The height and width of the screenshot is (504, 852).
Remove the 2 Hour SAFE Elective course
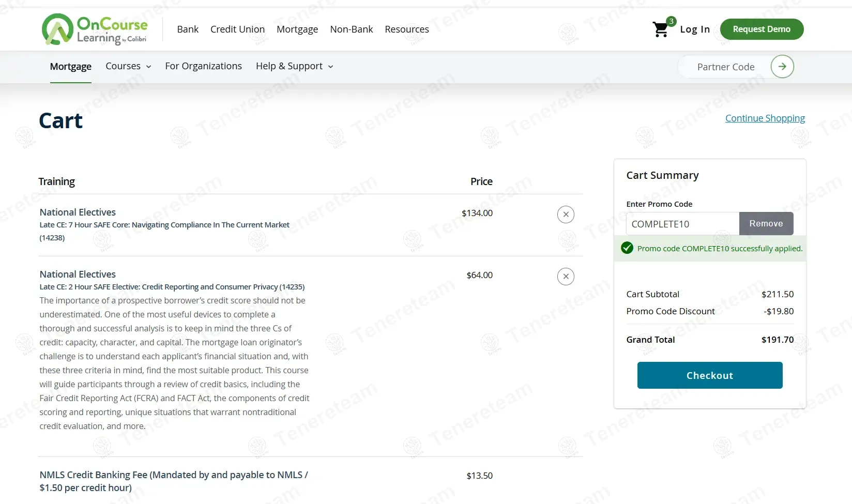(x=566, y=277)
